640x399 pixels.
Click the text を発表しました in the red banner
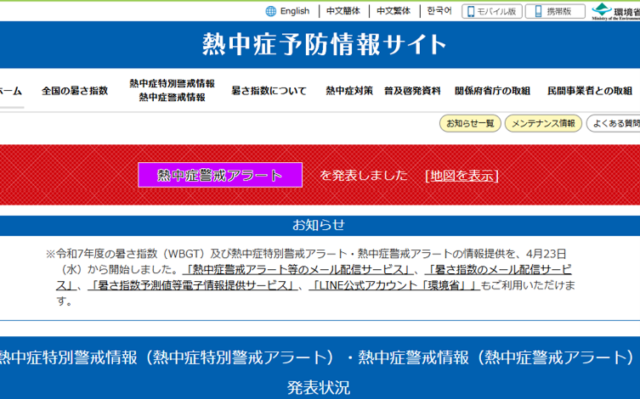364,175
